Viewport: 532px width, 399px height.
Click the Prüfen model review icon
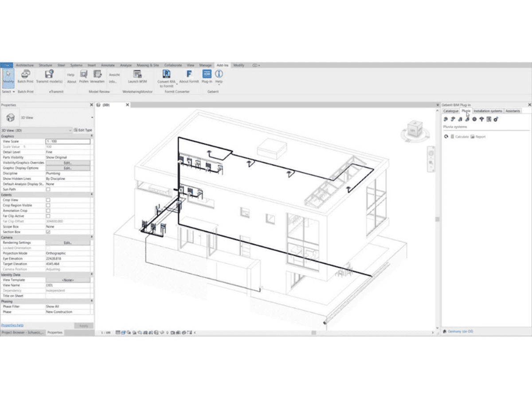[x=84, y=75]
